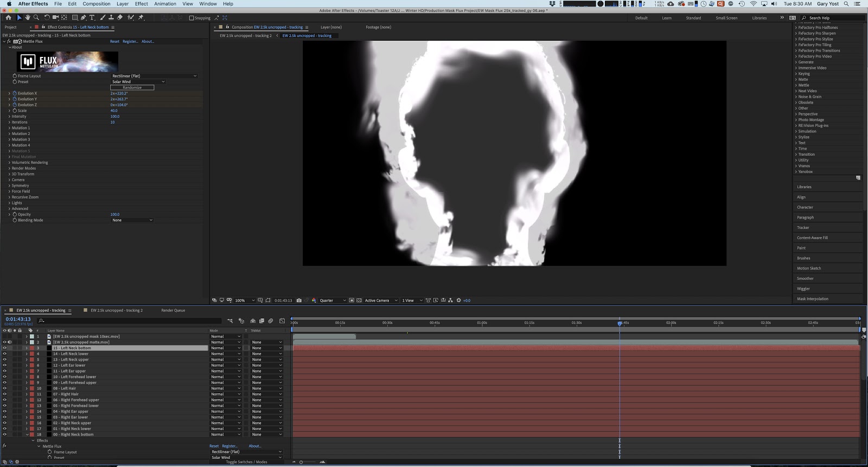Click the Randomize button
This screenshot has height=467, width=868.
tap(132, 87)
